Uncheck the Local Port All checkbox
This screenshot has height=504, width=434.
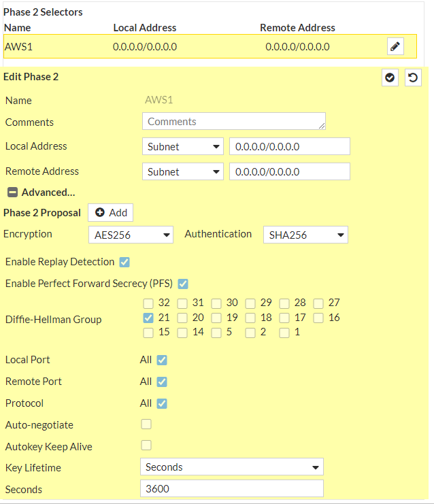162,360
